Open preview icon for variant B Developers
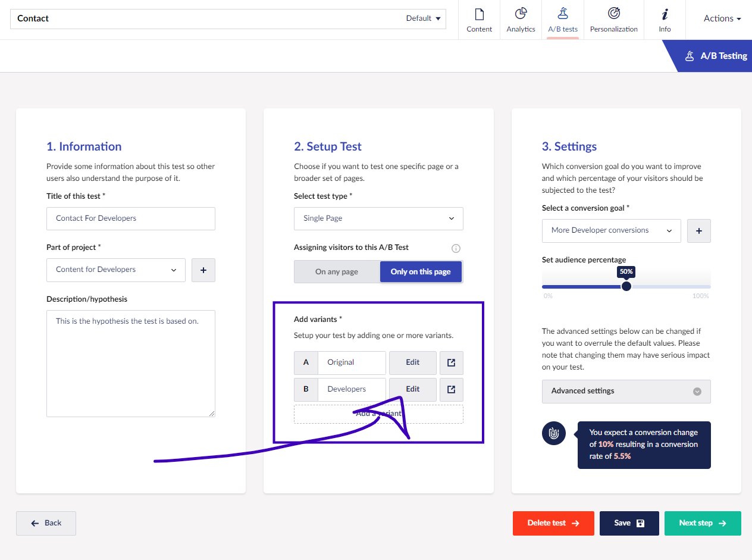 451,389
